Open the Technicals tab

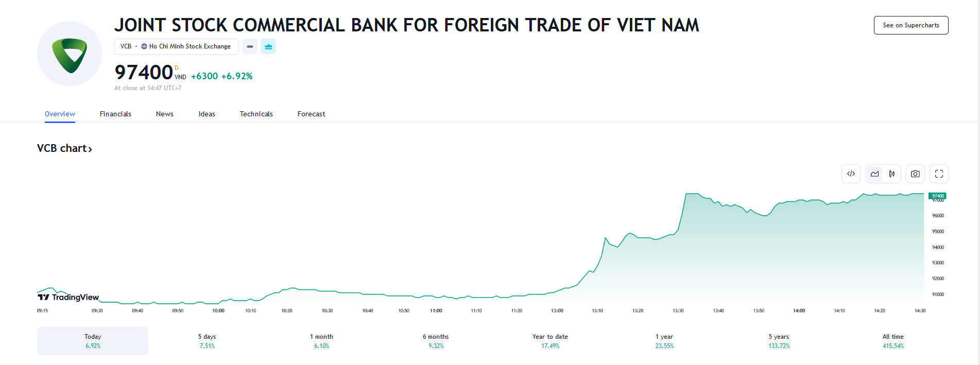point(256,114)
